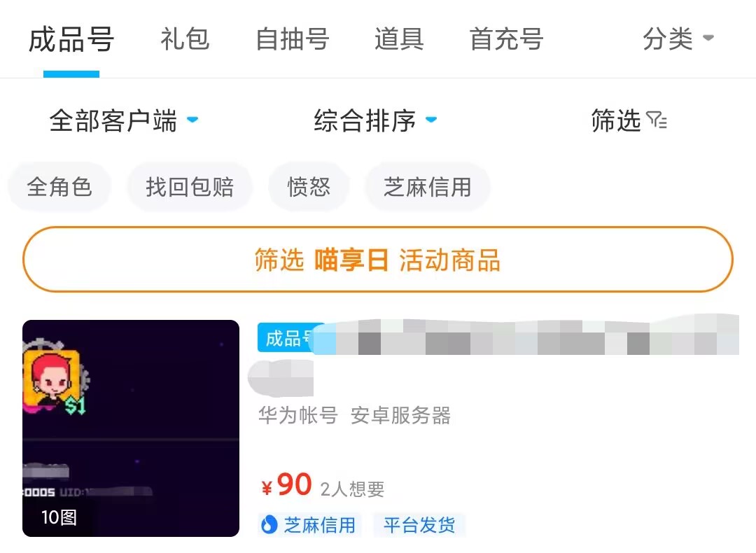This screenshot has width=756, height=553.
Task: Expand the 综合排序 sorting dropdown
Action: tap(375, 121)
